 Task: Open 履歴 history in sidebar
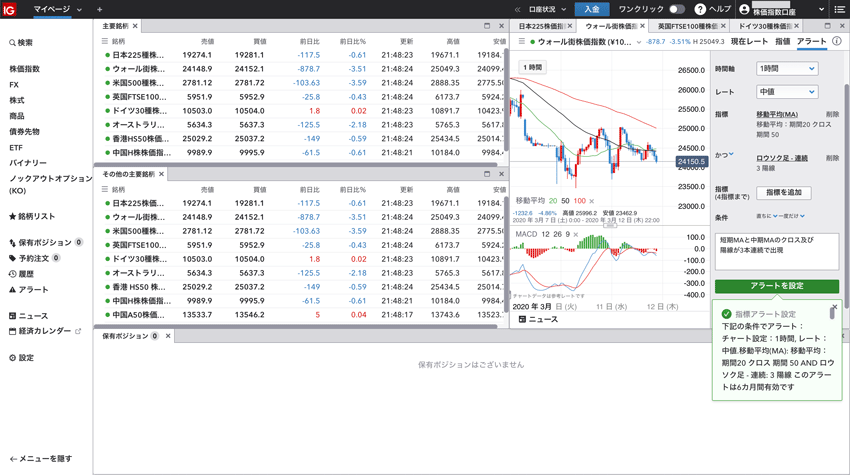tap(21, 274)
